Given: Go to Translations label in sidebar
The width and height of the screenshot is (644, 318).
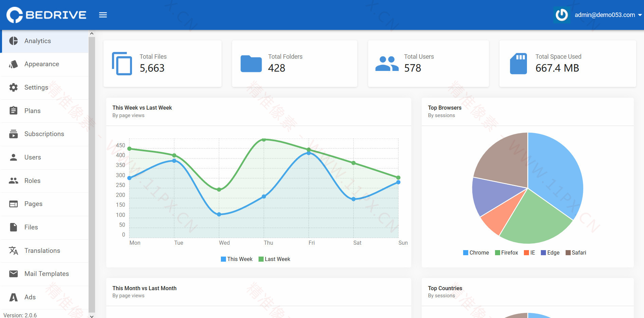Looking at the screenshot, I should [42, 250].
